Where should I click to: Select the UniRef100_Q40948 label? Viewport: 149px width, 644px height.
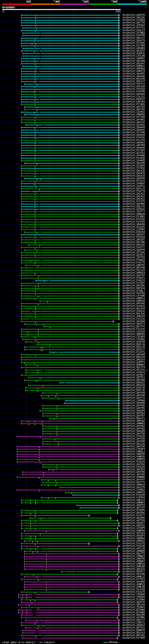coord(133,321)
